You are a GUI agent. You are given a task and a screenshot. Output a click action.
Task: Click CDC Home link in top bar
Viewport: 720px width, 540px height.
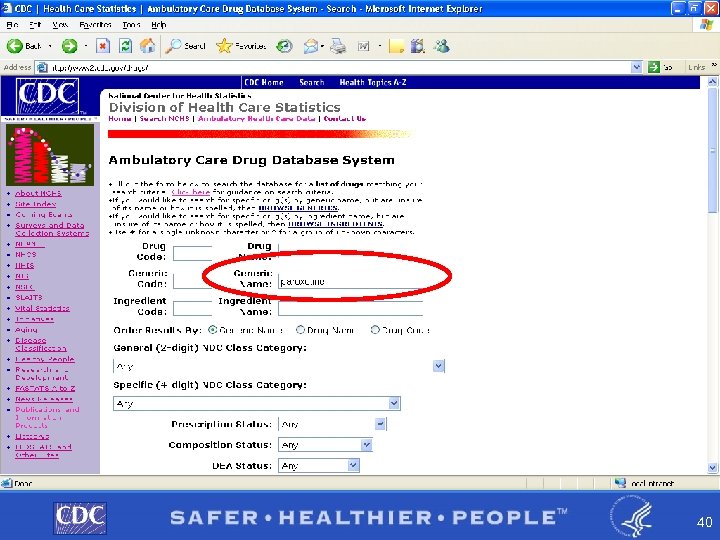tap(264, 82)
